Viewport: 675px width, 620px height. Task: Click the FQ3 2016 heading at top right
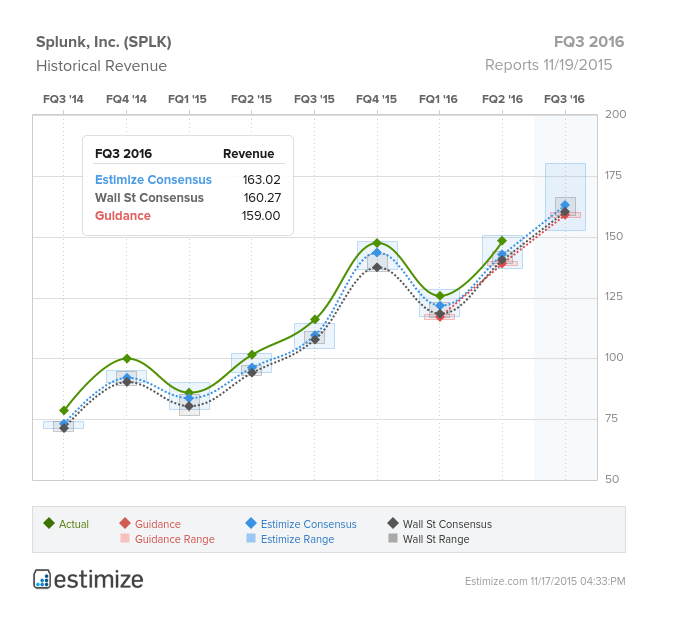click(589, 42)
